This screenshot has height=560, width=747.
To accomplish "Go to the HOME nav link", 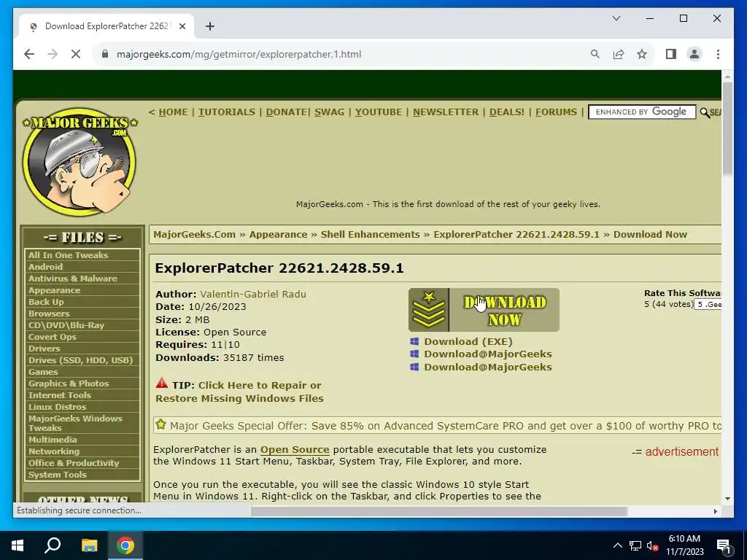I will (x=173, y=112).
